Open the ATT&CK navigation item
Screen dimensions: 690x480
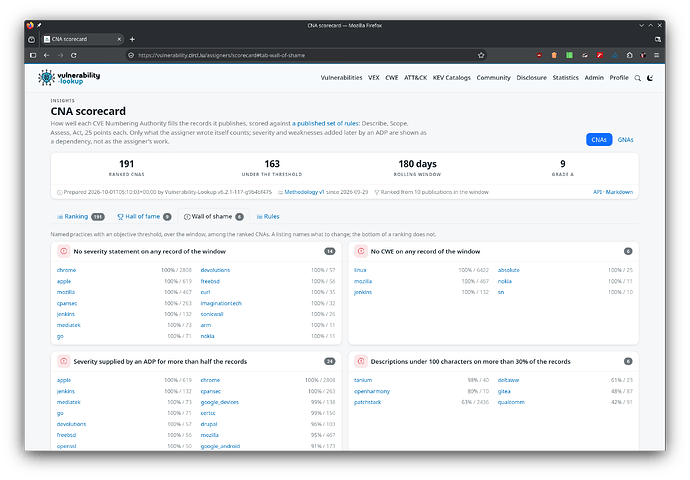(x=415, y=77)
